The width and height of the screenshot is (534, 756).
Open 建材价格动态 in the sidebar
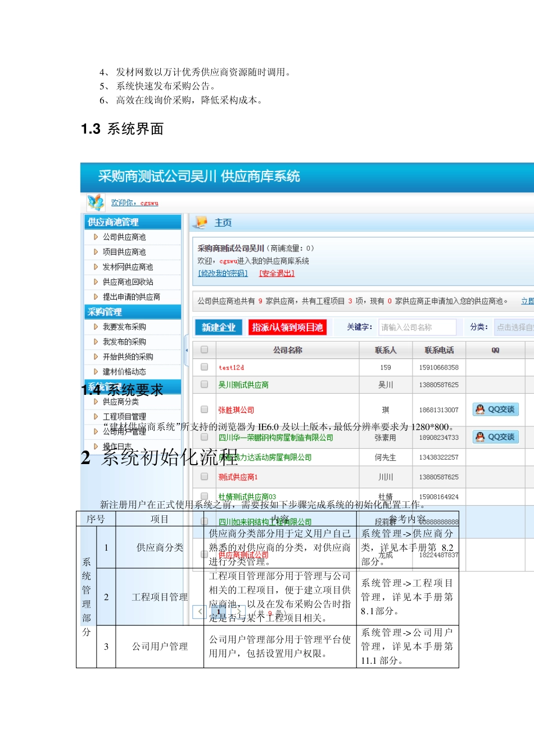(x=124, y=372)
